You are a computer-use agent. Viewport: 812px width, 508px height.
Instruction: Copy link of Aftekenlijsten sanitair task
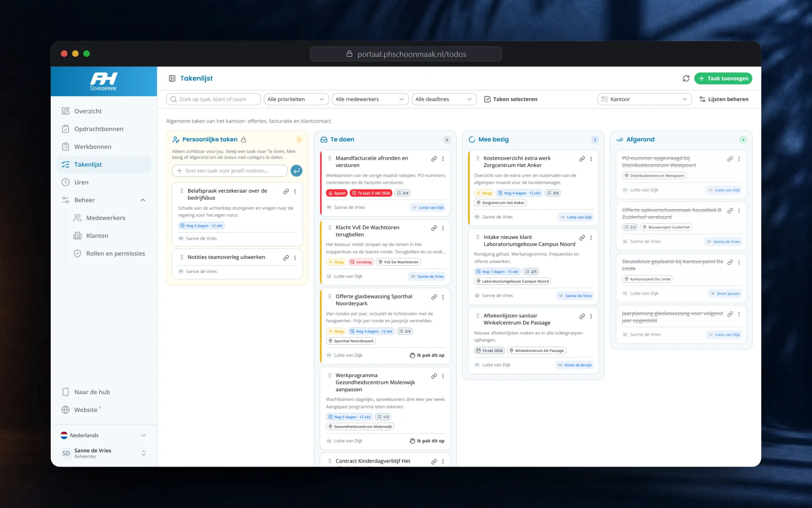582,316
